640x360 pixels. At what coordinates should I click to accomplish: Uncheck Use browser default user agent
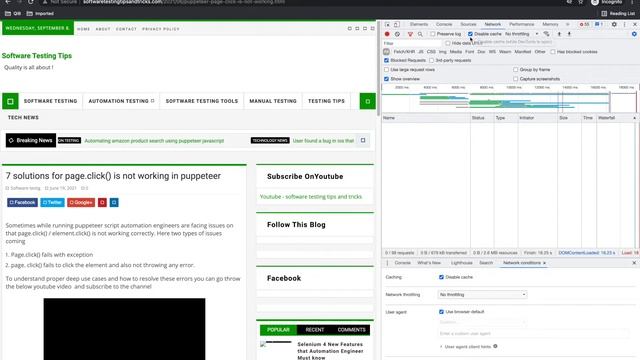click(441, 312)
